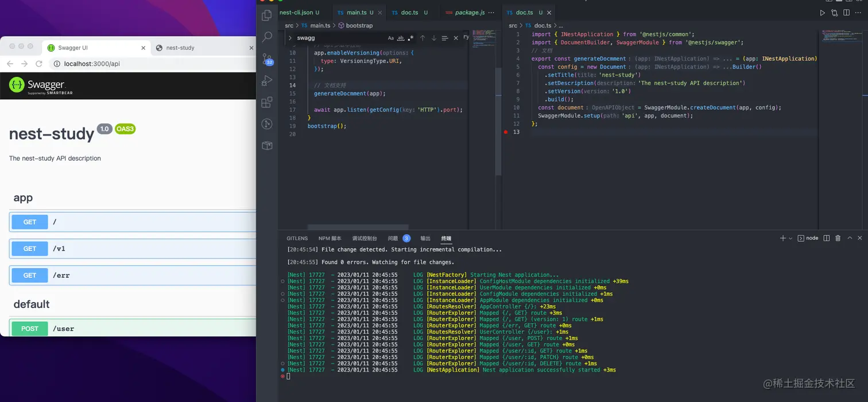Collapse the default section in Swagger
This screenshot has width=868, height=402.
pos(32,304)
